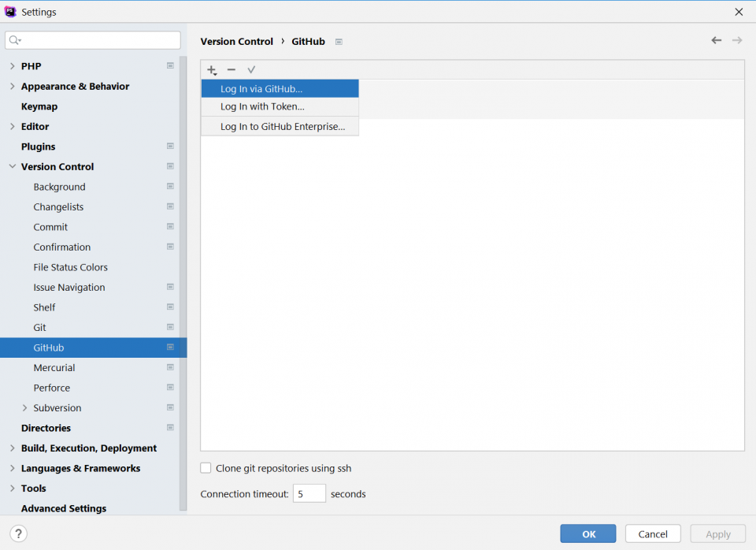Expand Languages & Frameworks section

[x=12, y=468]
